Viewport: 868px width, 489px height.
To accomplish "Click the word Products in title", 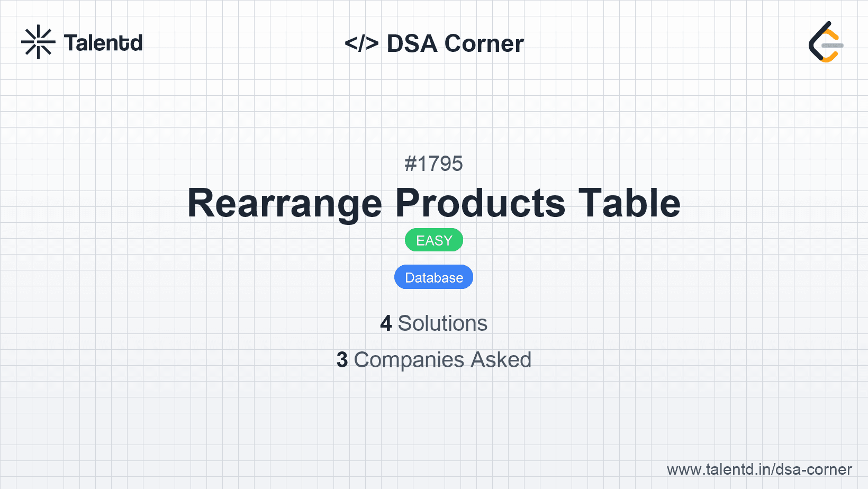I will tap(481, 203).
